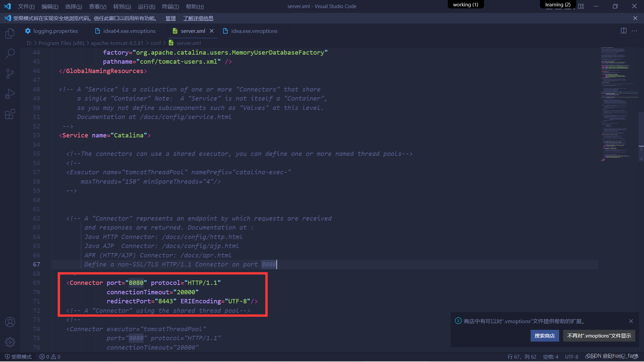Viewport: 644px width, 362px height.
Task: Select the server.xml tab
Action: click(x=193, y=31)
